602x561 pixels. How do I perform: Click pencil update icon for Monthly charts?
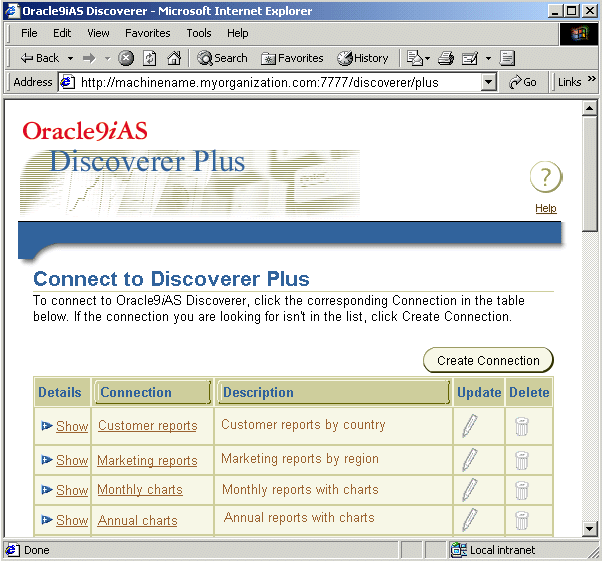click(470, 490)
